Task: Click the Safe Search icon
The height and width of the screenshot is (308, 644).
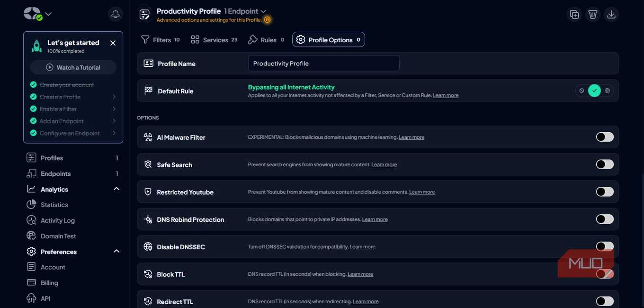Action: [148, 164]
